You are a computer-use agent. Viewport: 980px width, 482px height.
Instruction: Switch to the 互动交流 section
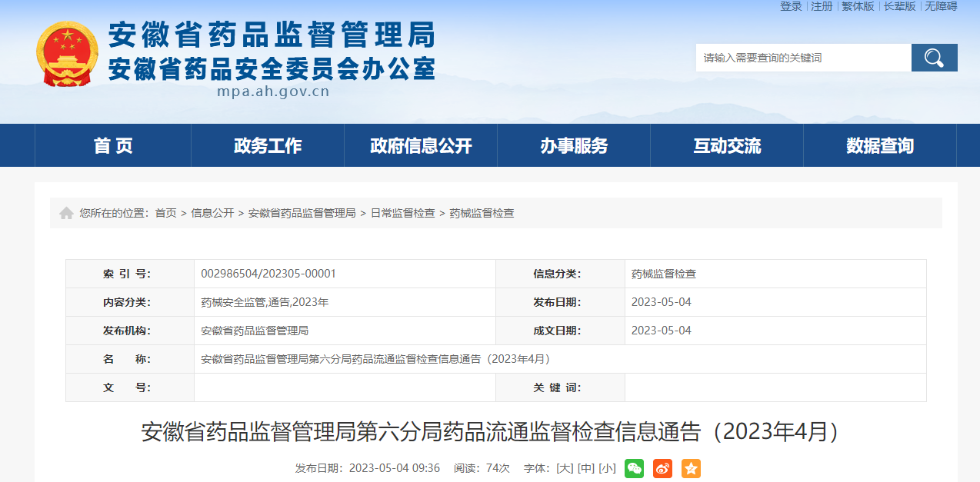[727, 145]
